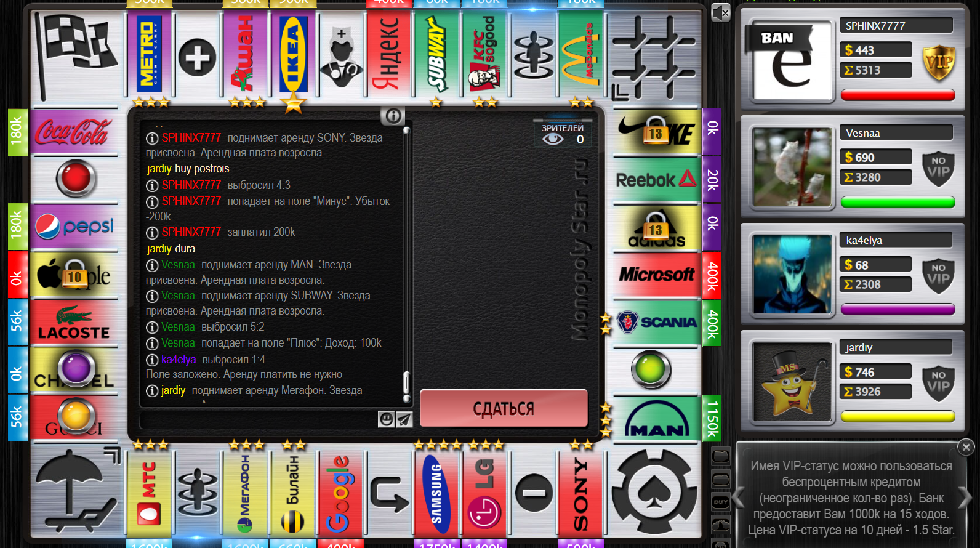This screenshot has height=548, width=980.
Task: Open SPHINX7777 player avatar
Action: (791, 60)
